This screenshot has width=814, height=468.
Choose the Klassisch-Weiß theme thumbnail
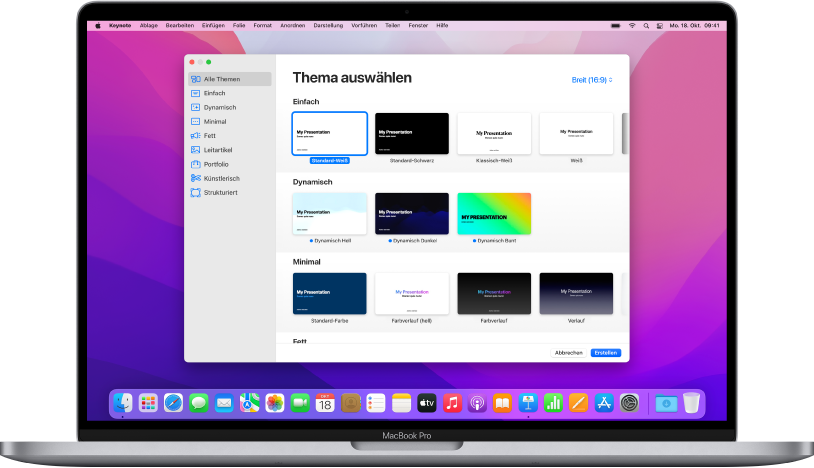[494, 133]
